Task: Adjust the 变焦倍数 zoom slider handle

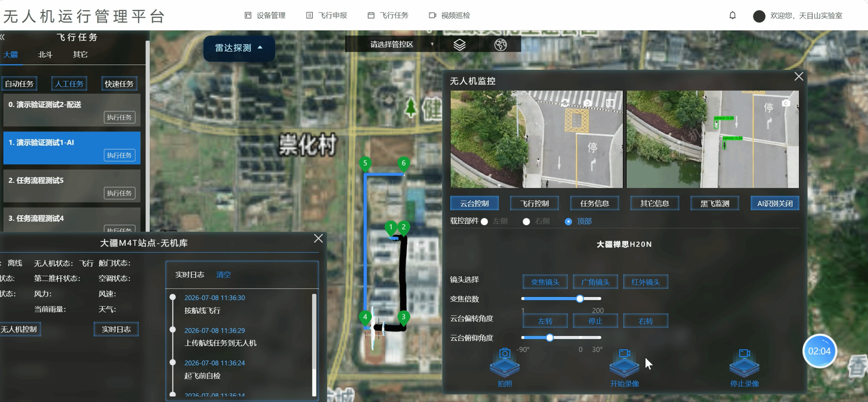Action: pos(580,299)
